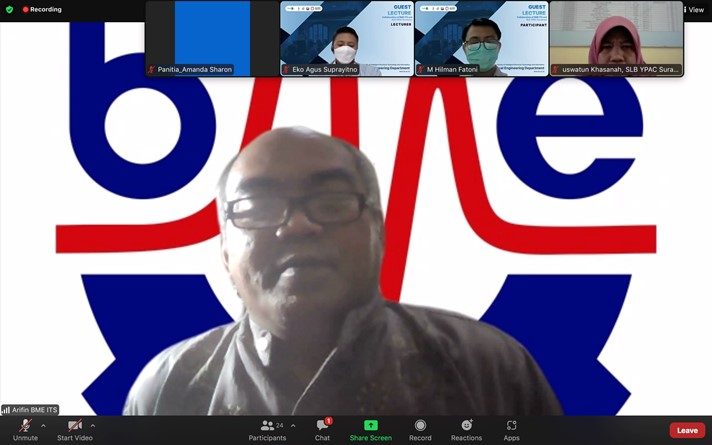Select Eko Agus Suprayitno's video thumbnail
Image resolution: width=712 pixels, height=445 pixels.
pos(346,38)
